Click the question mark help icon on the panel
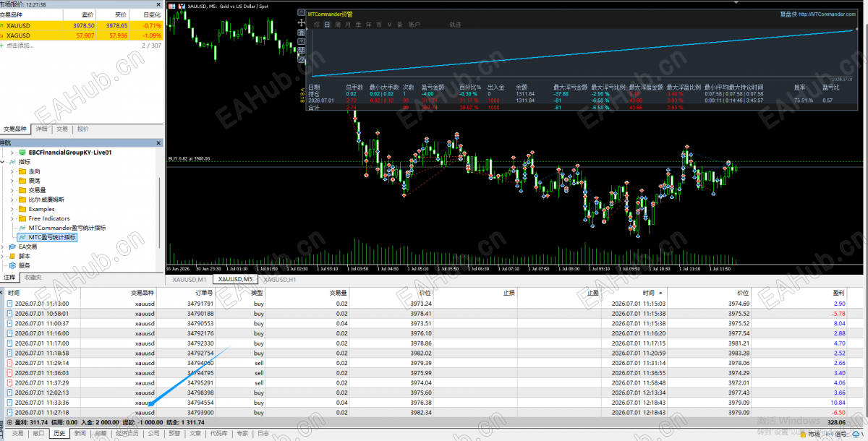This screenshot has width=868, height=441. pos(301,41)
